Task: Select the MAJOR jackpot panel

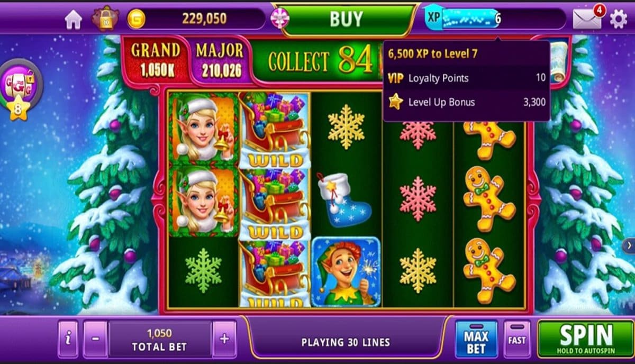Action: point(220,61)
